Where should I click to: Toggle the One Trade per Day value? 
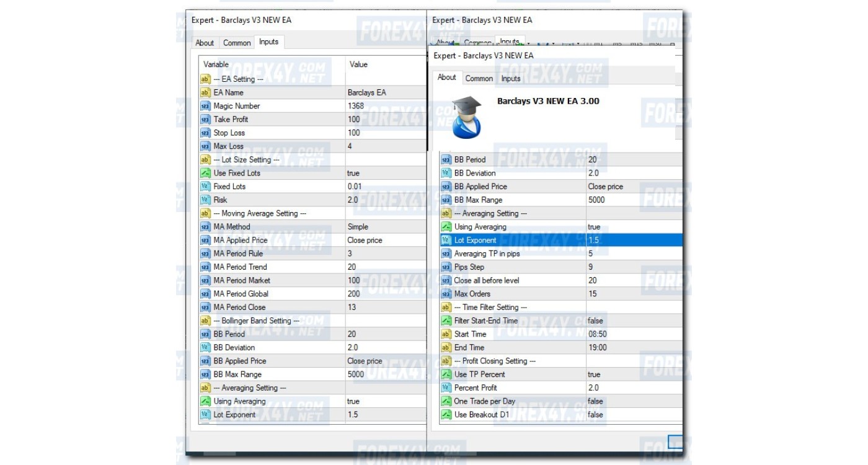pyautogui.click(x=632, y=401)
